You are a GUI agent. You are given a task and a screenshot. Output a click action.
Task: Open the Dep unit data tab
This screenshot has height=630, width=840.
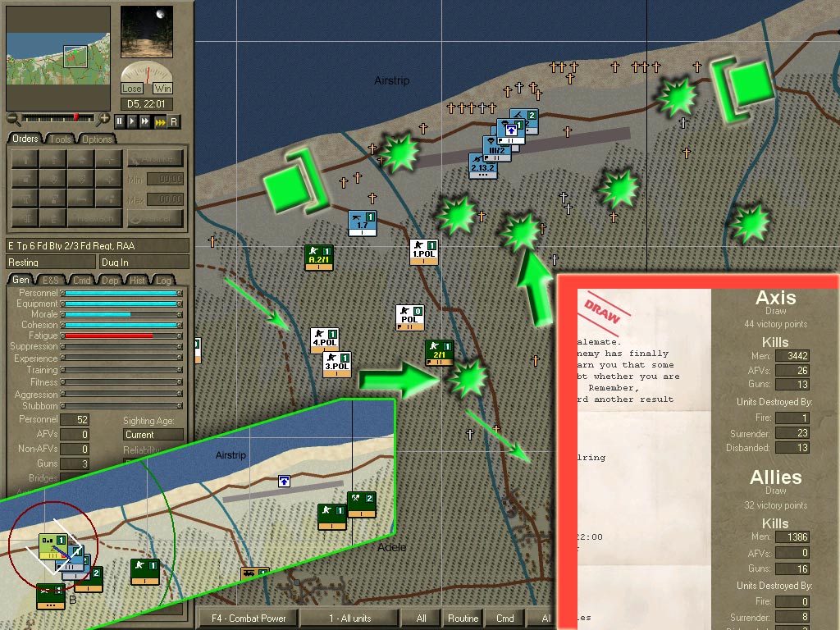[x=110, y=281]
